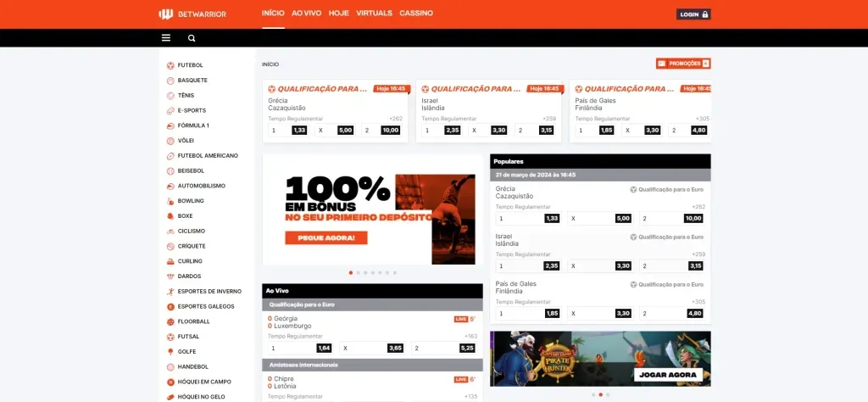Select the Golfe icon

click(170, 352)
